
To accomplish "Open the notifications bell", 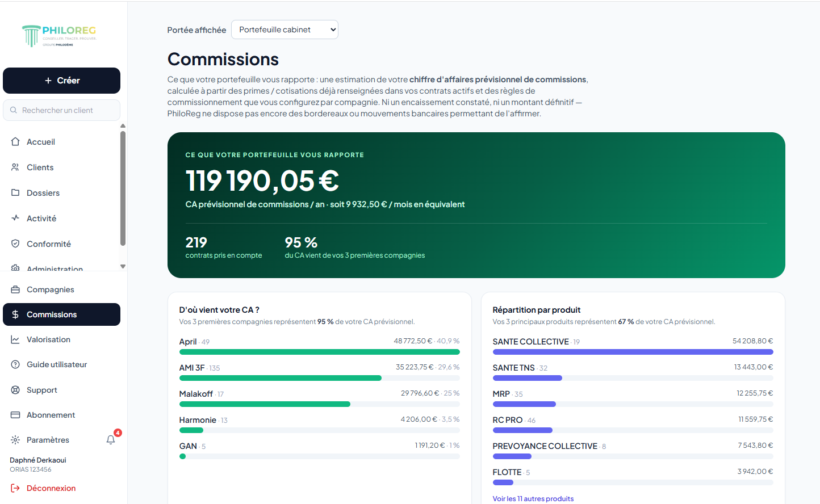I will (x=111, y=440).
